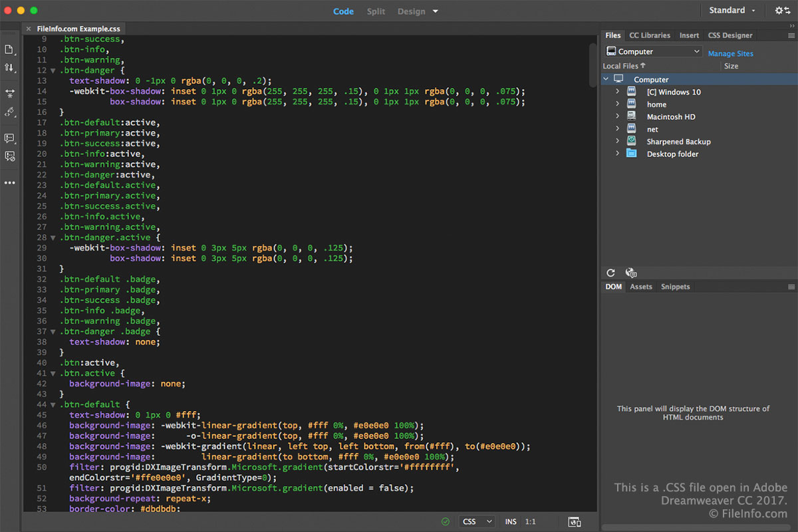Click the Manage Sites link
798x532 pixels.
point(730,54)
